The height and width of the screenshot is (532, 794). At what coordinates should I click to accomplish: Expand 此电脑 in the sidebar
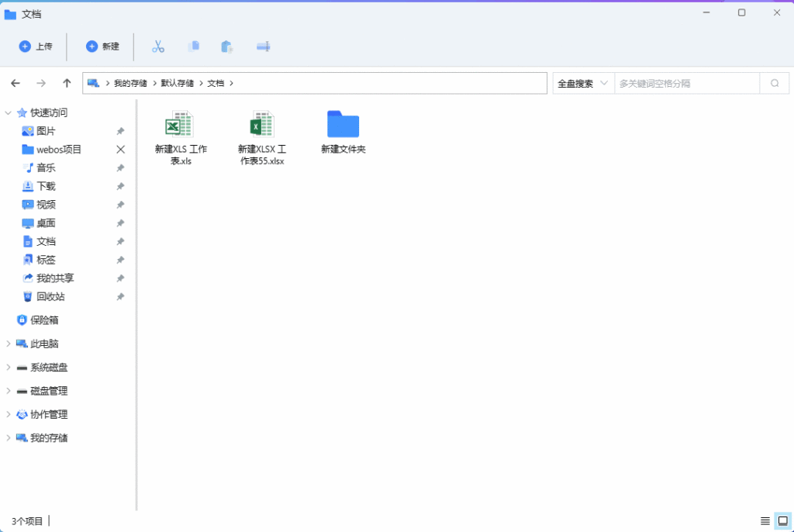8,344
